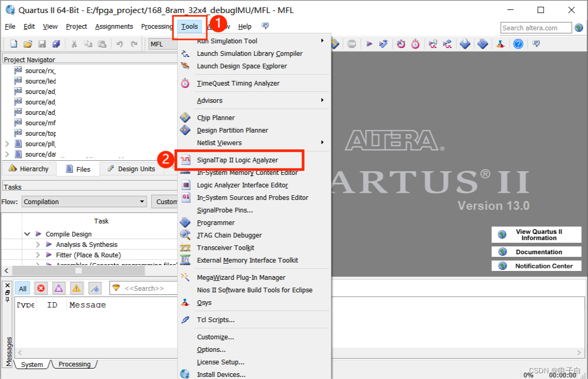Switch to the Hierarchy tab

click(29, 169)
